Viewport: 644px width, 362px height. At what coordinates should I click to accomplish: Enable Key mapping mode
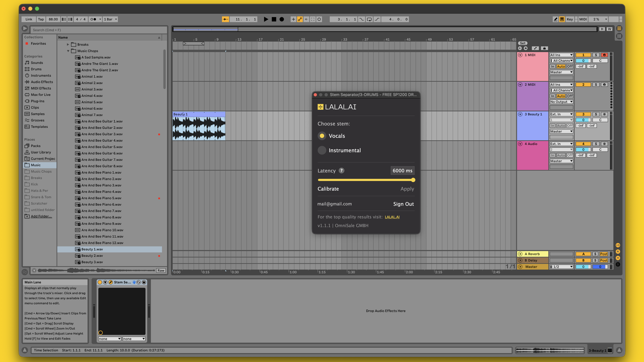tap(570, 19)
